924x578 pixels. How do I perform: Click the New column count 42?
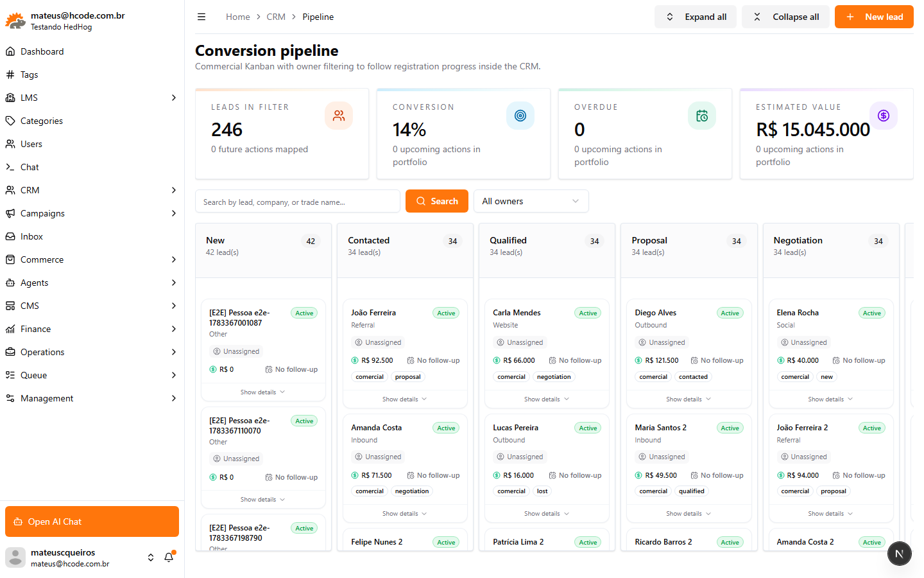(x=311, y=241)
